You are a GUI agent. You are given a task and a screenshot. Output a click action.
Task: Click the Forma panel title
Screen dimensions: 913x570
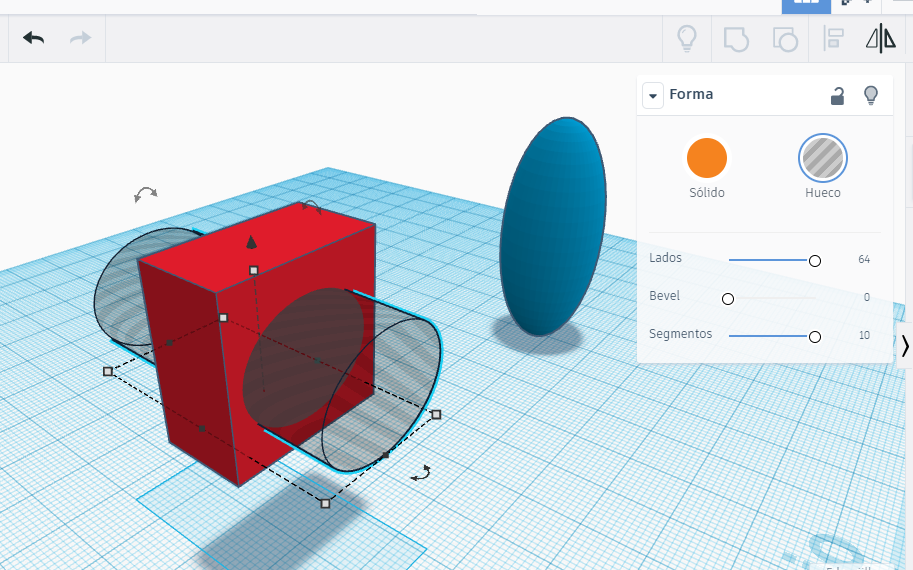coord(691,94)
